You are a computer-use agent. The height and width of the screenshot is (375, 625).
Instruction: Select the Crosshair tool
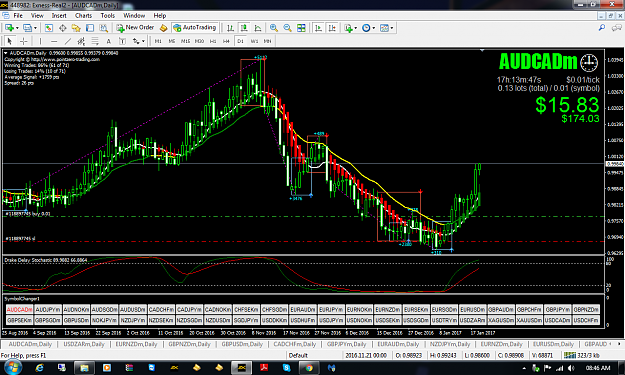[x=24, y=41]
